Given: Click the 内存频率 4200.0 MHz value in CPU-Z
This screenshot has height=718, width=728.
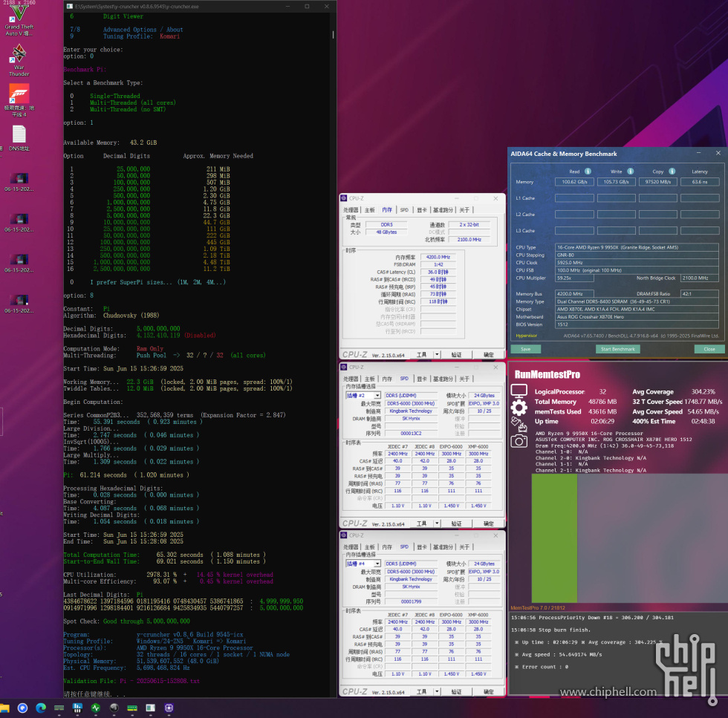Looking at the screenshot, I should [x=438, y=257].
